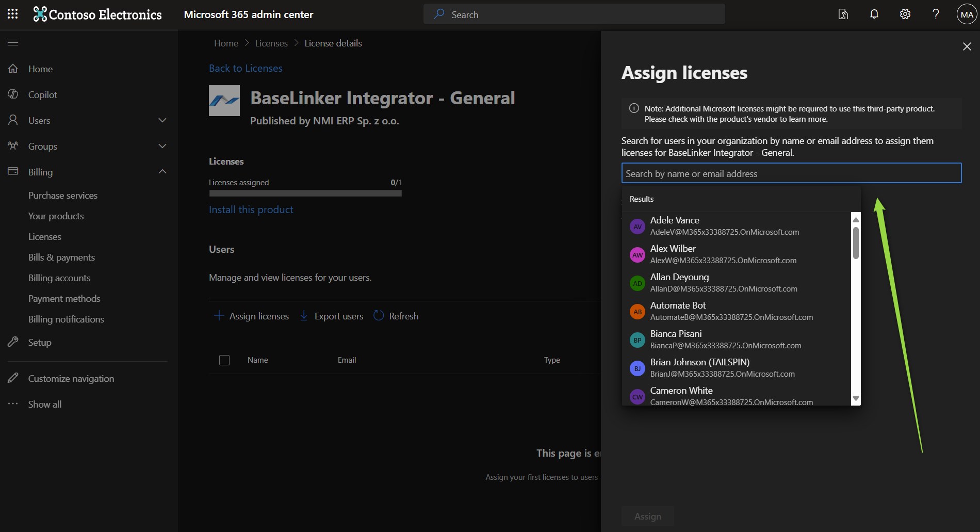The height and width of the screenshot is (532, 980).
Task: Click the Refresh circular arrow icon
Action: click(x=379, y=316)
